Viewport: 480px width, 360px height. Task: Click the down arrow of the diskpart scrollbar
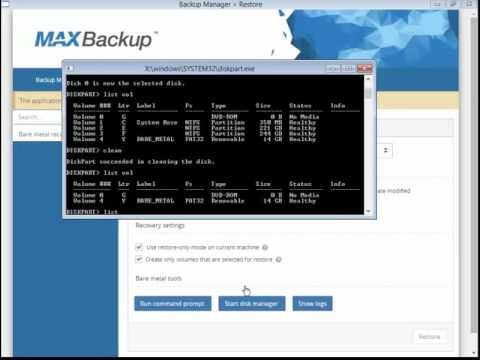click(368, 211)
